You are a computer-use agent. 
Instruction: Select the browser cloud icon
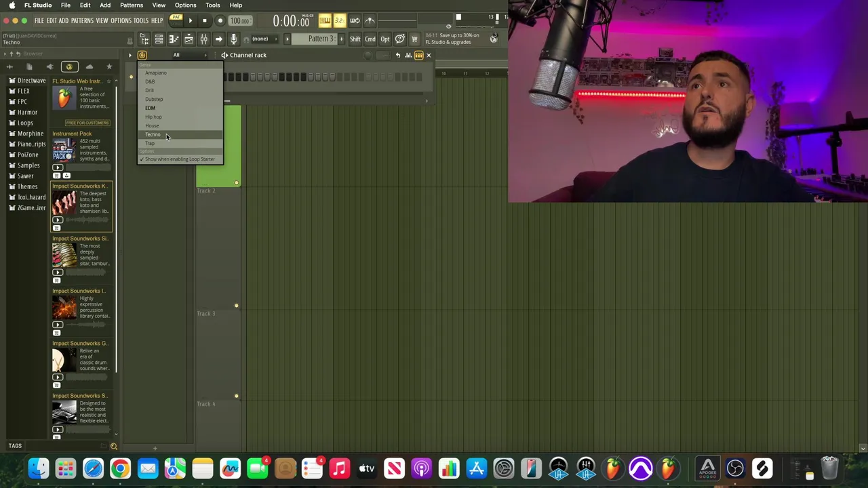point(89,66)
